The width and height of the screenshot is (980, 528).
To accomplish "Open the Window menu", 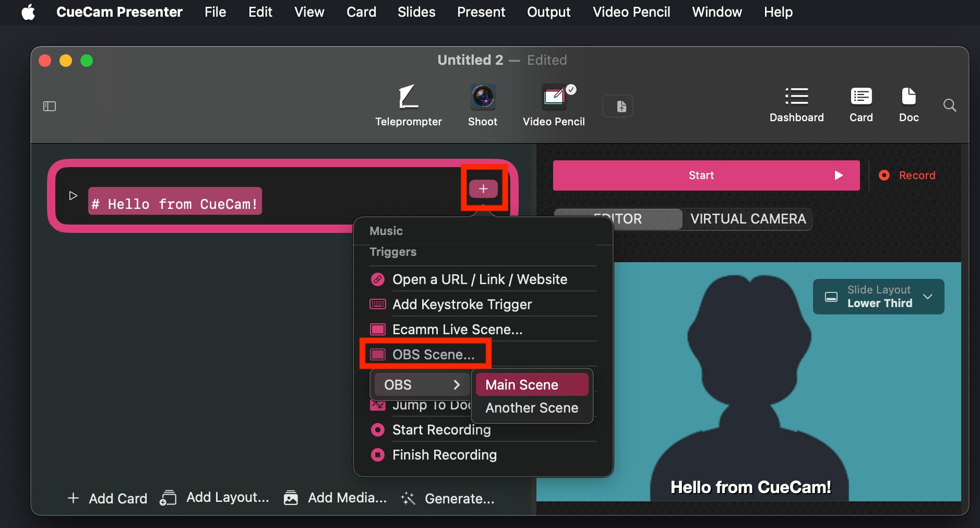I will pos(717,12).
